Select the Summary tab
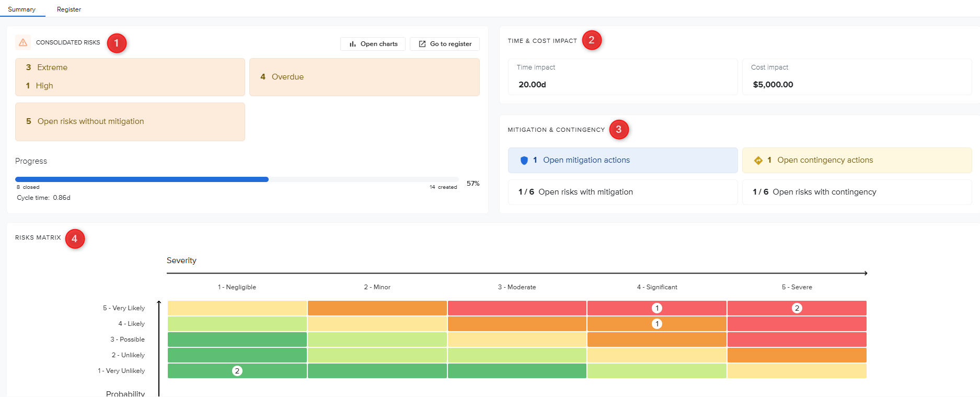980x397 pixels. pos(22,9)
